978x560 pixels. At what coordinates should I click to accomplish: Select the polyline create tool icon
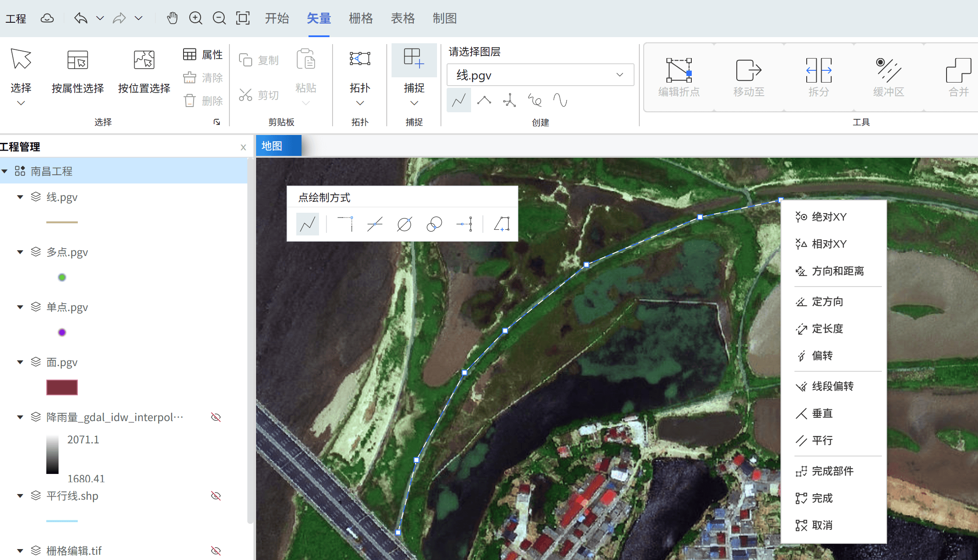point(459,100)
